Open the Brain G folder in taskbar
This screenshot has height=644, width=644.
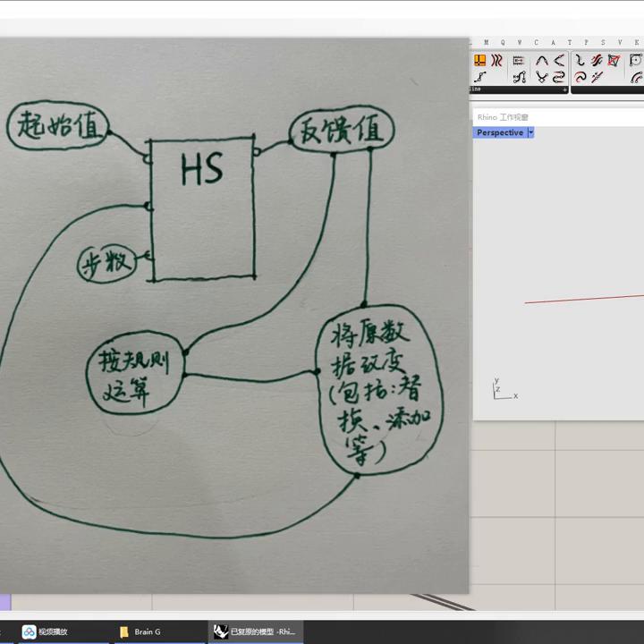click(x=140, y=631)
